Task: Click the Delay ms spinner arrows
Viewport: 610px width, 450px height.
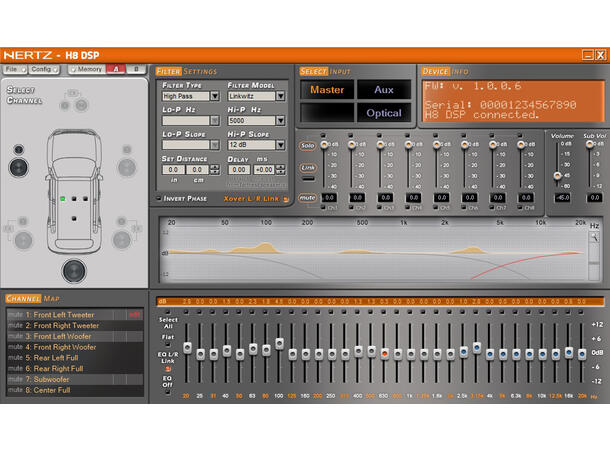Action: [280, 170]
